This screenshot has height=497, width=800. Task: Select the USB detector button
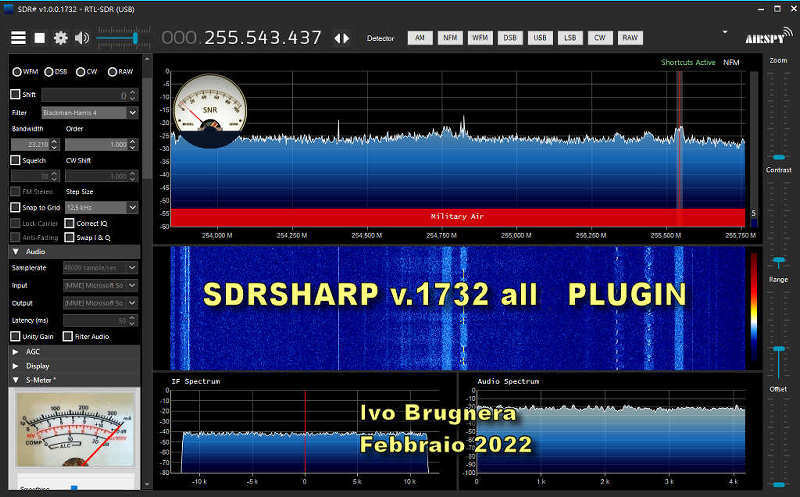(x=540, y=38)
